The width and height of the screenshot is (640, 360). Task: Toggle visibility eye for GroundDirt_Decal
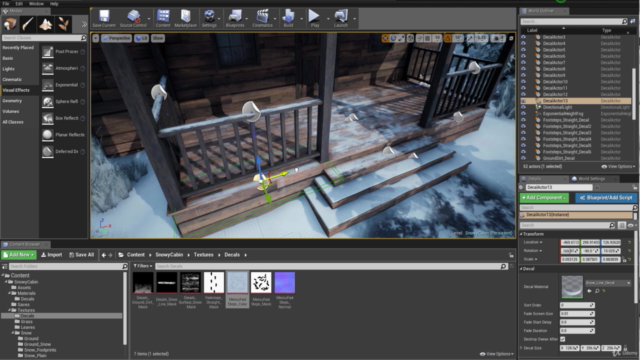click(523, 158)
